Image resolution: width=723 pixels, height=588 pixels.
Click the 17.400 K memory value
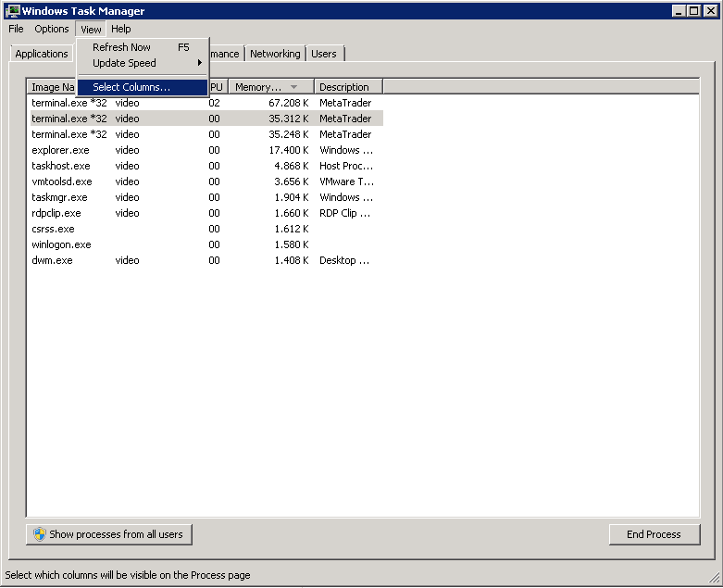(x=289, y=150)
